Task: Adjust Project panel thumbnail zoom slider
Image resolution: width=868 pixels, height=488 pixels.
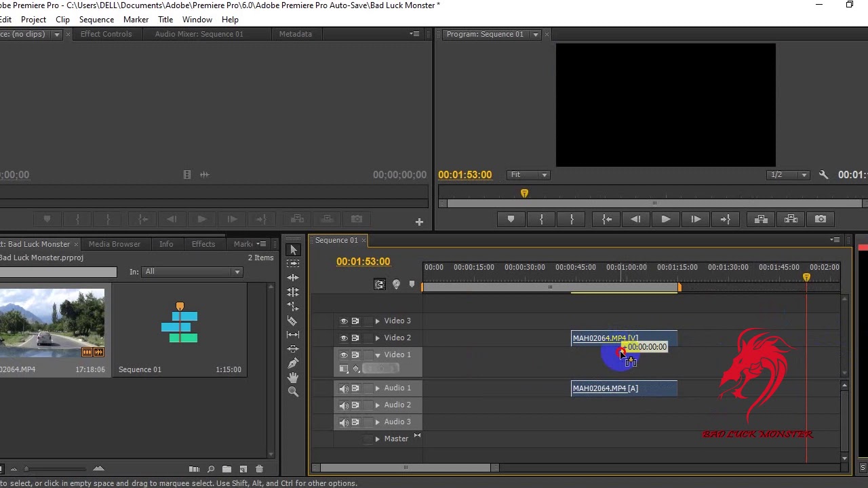Action: [26, 469]
